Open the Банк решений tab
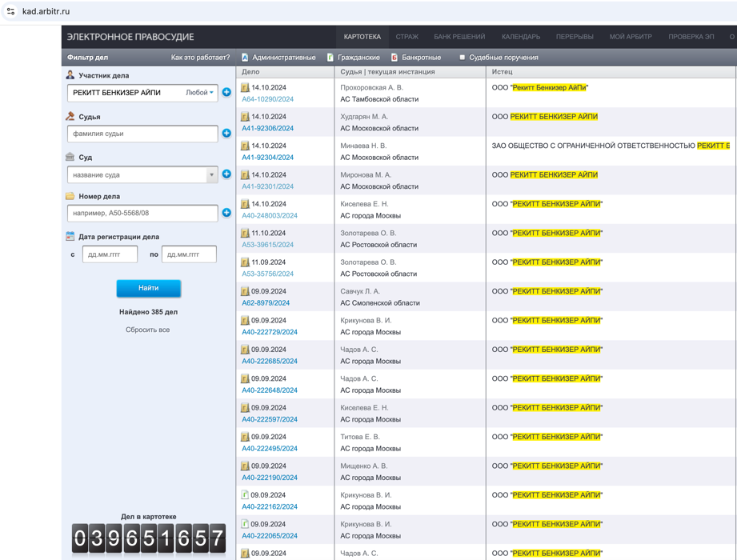Image resolution: width=737 pixels, height=560 pixels. coord(459,37)
